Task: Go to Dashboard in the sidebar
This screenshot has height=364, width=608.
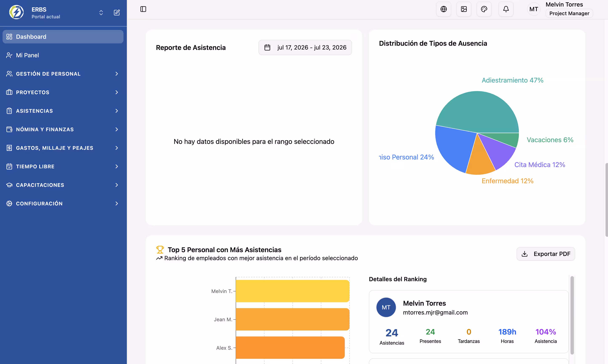Action: tap(63, 37)
